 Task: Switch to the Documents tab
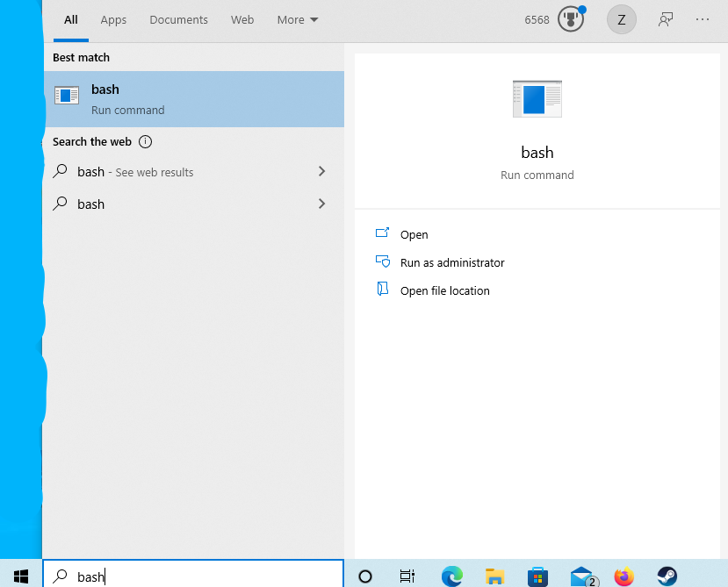178,19
